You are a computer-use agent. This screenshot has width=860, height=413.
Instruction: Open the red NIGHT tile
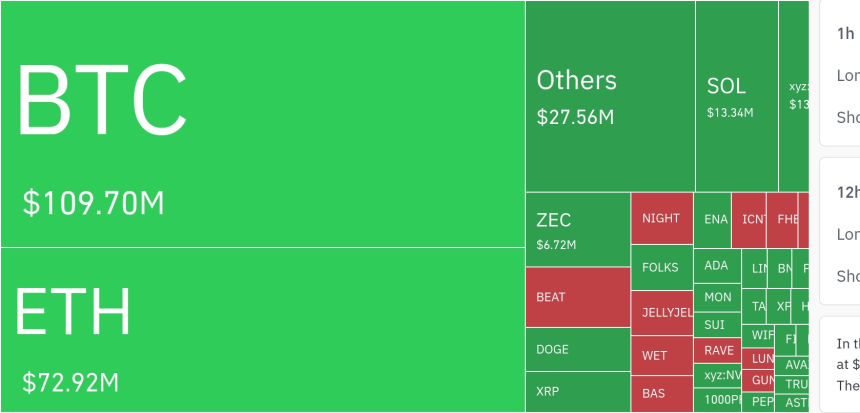tap(661, 218)
